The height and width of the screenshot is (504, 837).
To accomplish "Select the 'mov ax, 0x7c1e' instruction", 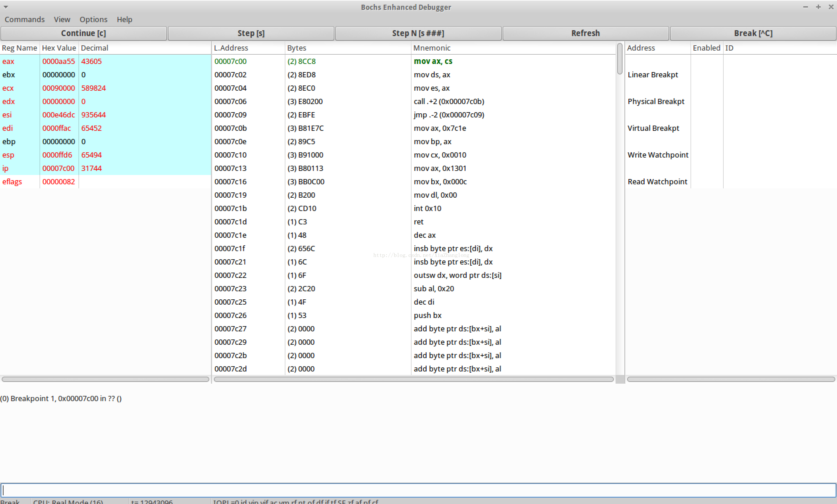I will pyautogui.click(x=414, y=128).
